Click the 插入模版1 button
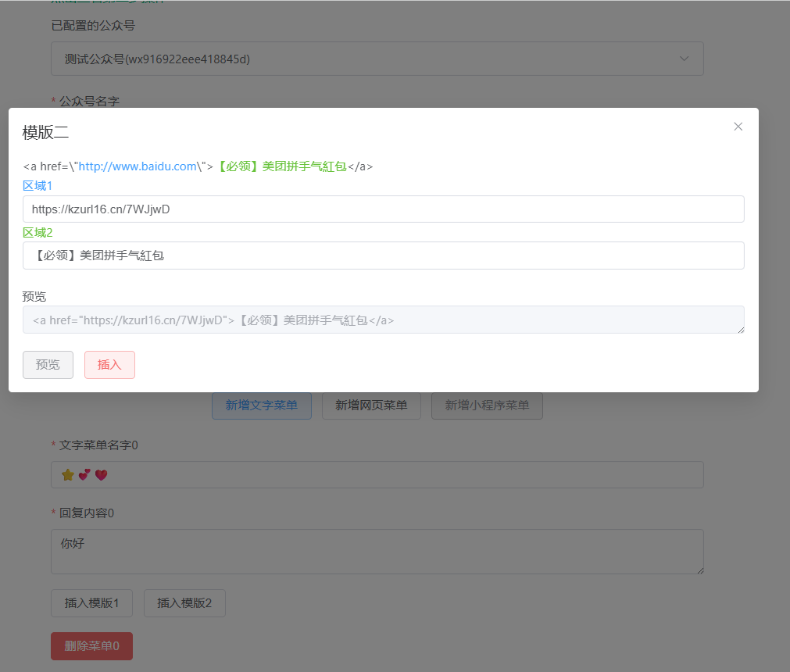The height and width of the screenshot is (672, 790). click(x=91, y=602)
